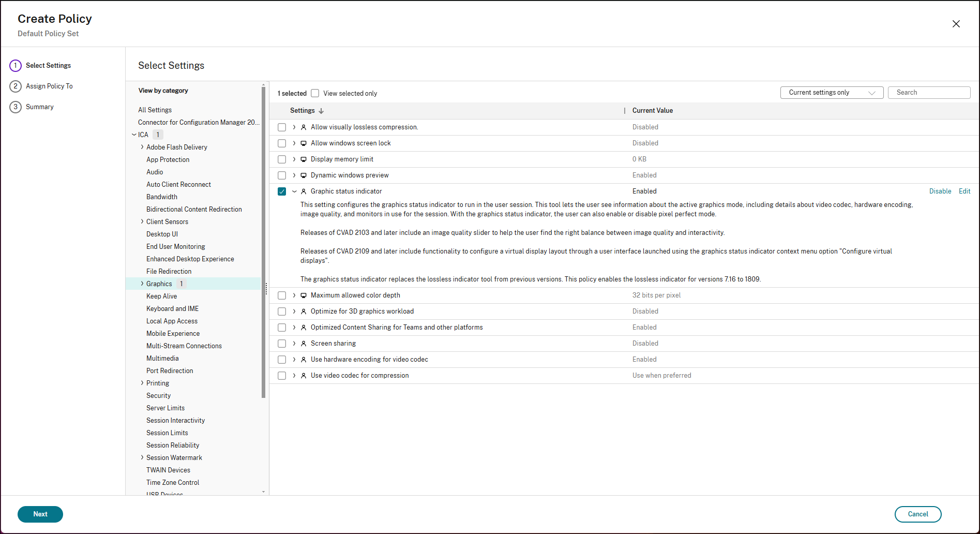Enable the View selected only checkbox
The width and height of the screenshot is (980, 534).
click(315, 93)
